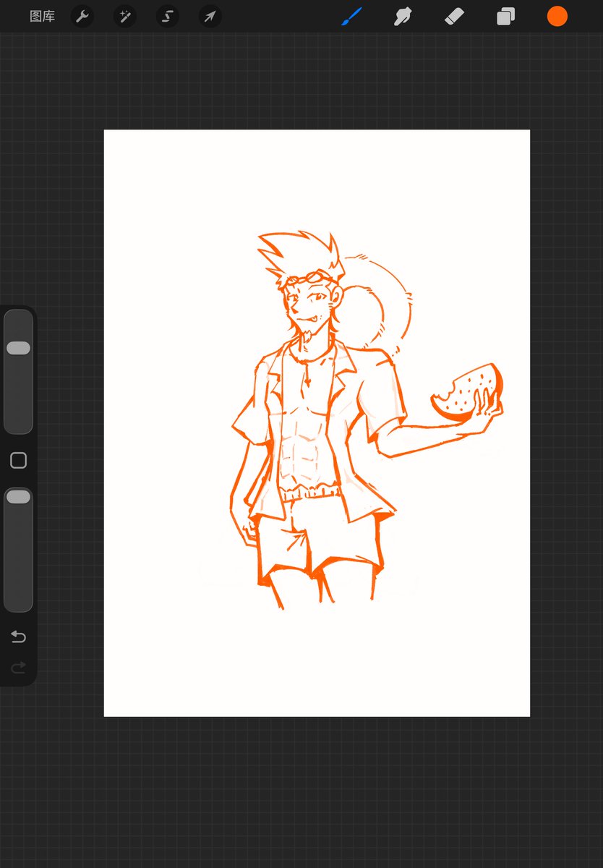
Task: Select the Eraser tool
Action: click(x=454, y=16)
